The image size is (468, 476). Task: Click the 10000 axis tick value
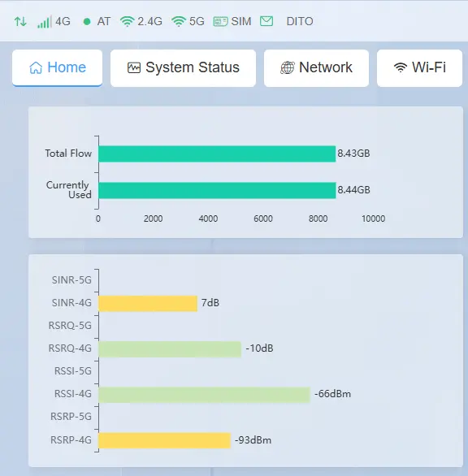pyautogui.click(x=373, y=219)
